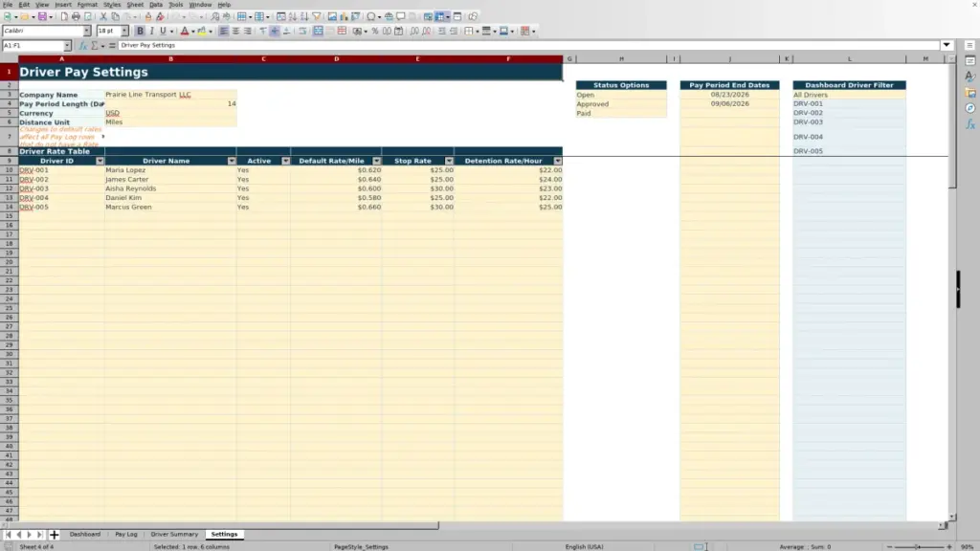Click the Sort Ascending icon
The image size is (980, 551).
click(293, 16)
